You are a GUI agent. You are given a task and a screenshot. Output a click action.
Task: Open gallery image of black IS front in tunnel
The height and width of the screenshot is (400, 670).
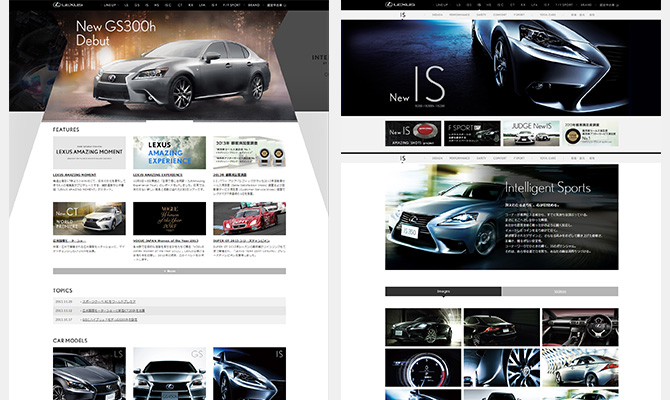coord(423,327)
